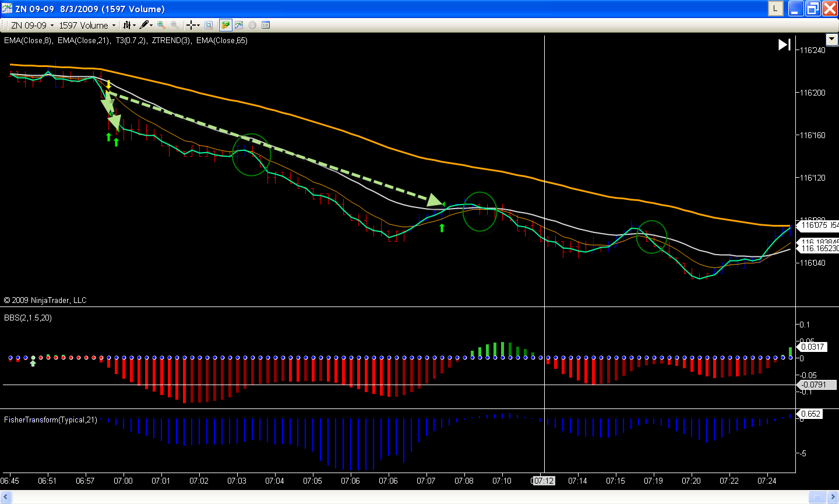The image size is (839, 504).
Task: Open the drawing tools pencil dropdown
Action: [146, 25]
